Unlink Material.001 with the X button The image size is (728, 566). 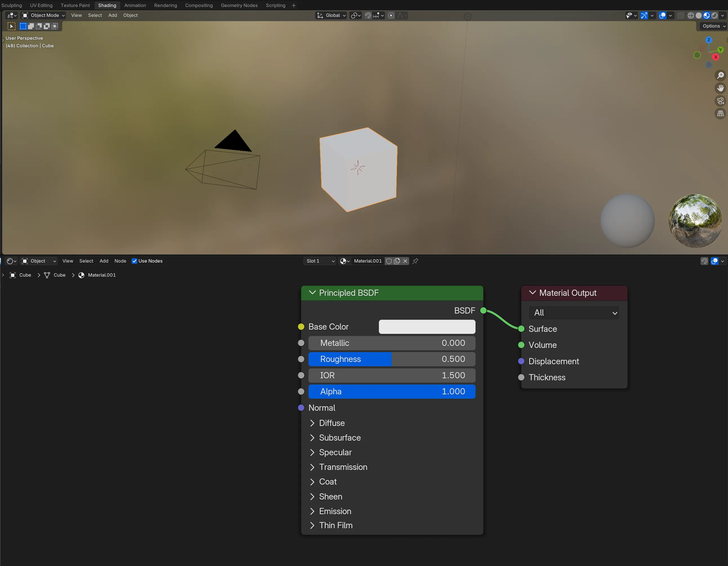pyautogui.click(x=405, y=261)
